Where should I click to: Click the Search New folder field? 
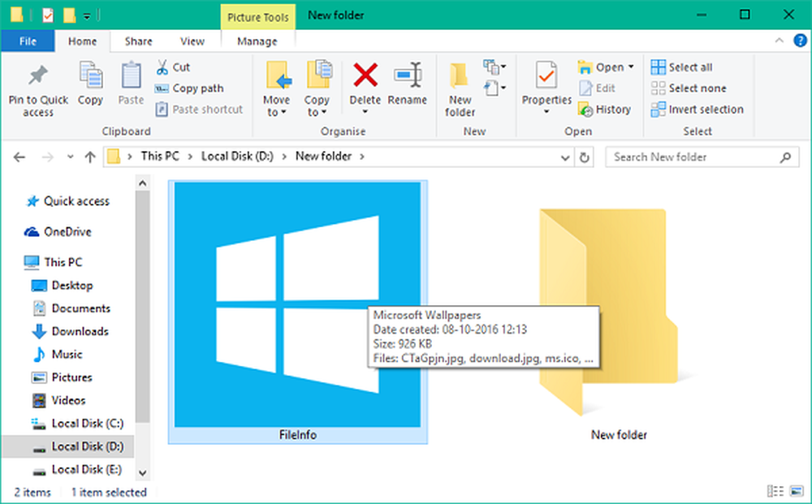click(694, 157)
